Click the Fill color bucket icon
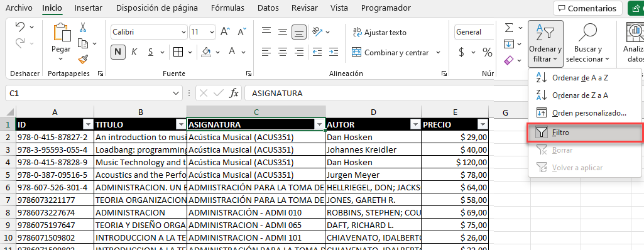 click(x=206, y=52)
